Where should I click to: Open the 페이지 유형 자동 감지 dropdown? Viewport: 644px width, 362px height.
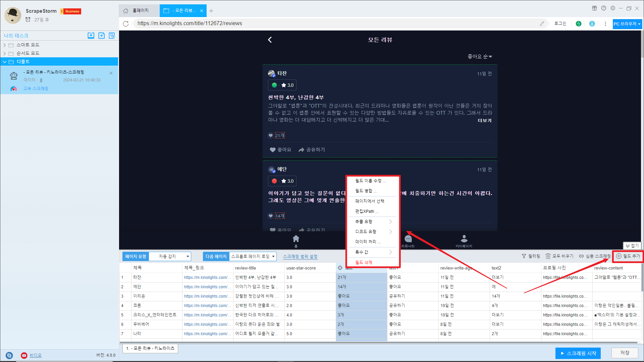click(170, 256)
